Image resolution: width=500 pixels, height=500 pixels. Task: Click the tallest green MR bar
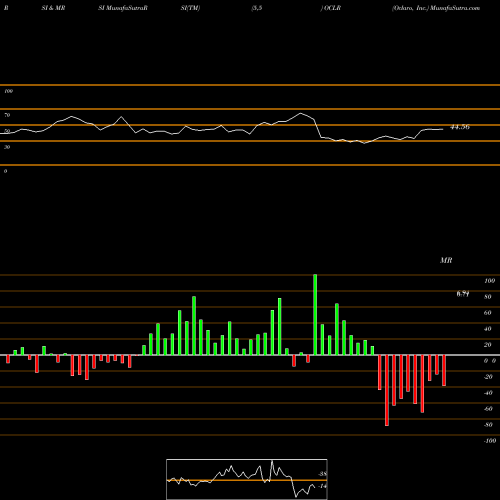click(315, 315)
